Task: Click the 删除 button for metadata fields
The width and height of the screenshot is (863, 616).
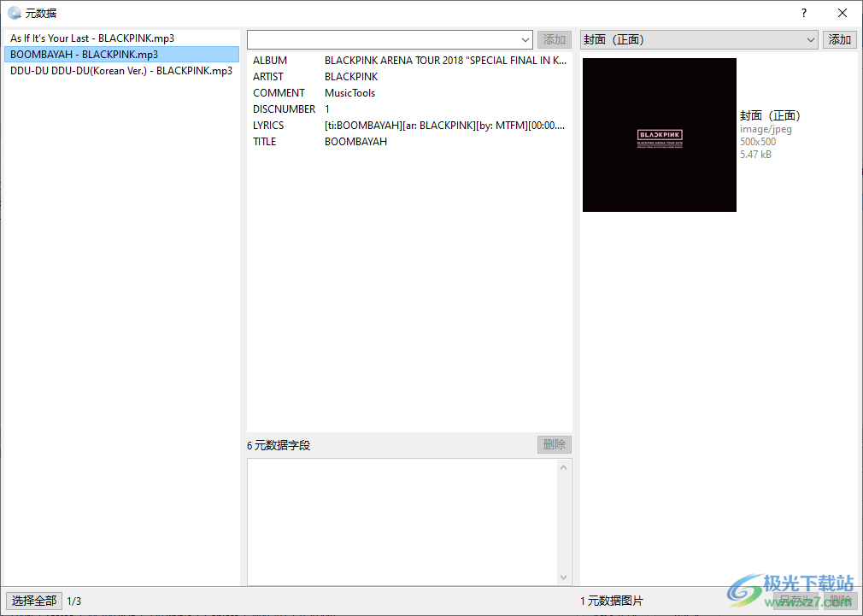Action: pos(555,445)
